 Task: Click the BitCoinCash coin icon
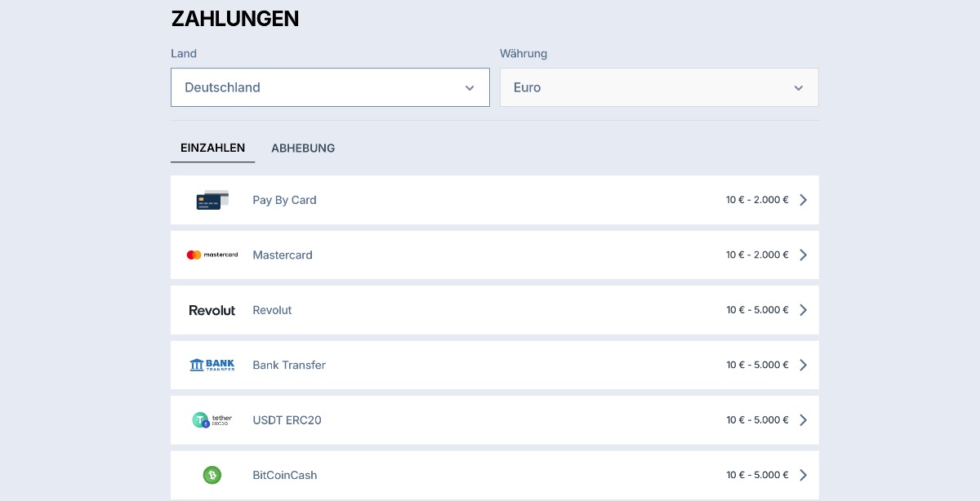pyautogui.click(x=212, y=475)
